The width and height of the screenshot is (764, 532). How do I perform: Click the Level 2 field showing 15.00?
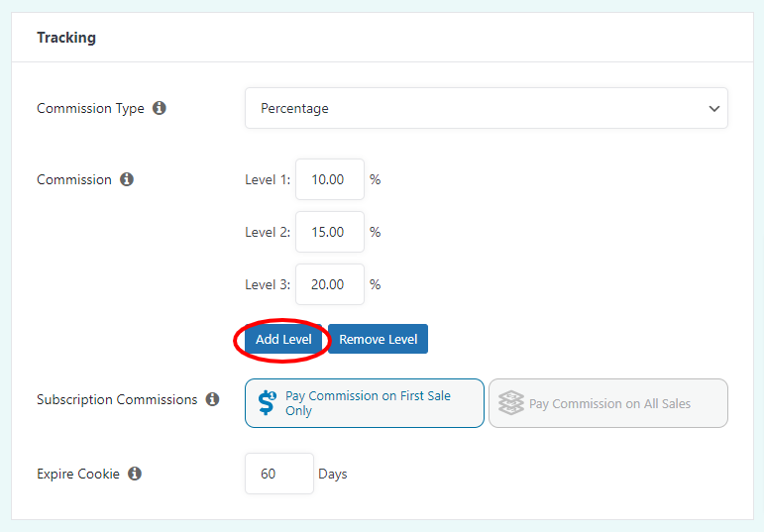click(329, 232)
